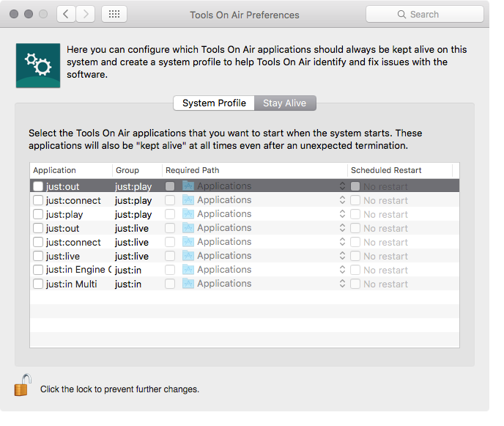
Task: Toggle required path checkbox for just:play row
Action: pos(170,214)
